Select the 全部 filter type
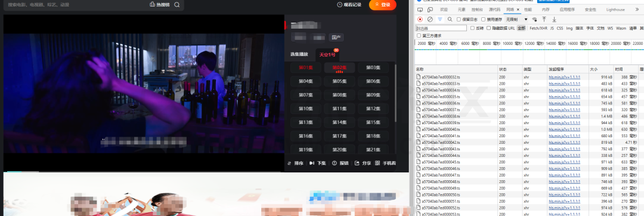This screenshot has width=644, height=216. (521, 28)
